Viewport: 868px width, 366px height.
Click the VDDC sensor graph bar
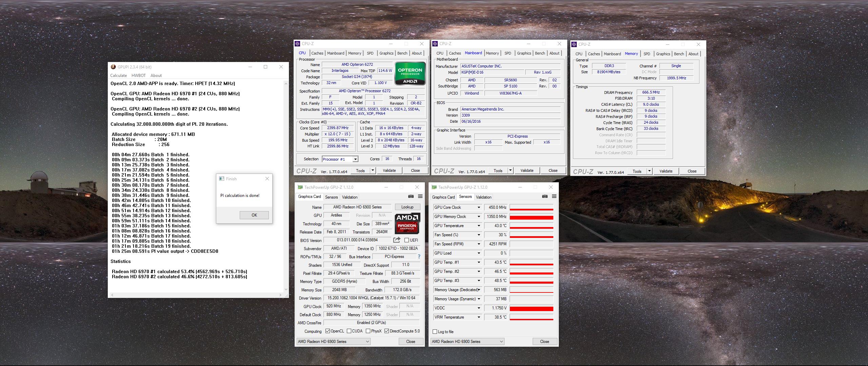(531, 308)
